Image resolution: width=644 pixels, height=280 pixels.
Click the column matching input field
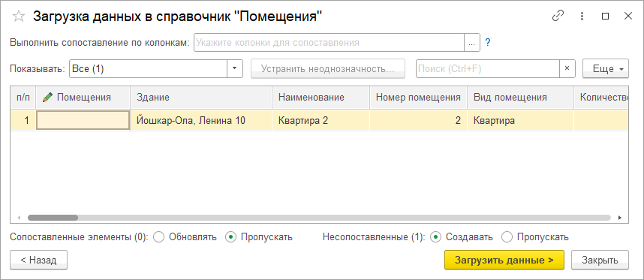pos(329,42)
